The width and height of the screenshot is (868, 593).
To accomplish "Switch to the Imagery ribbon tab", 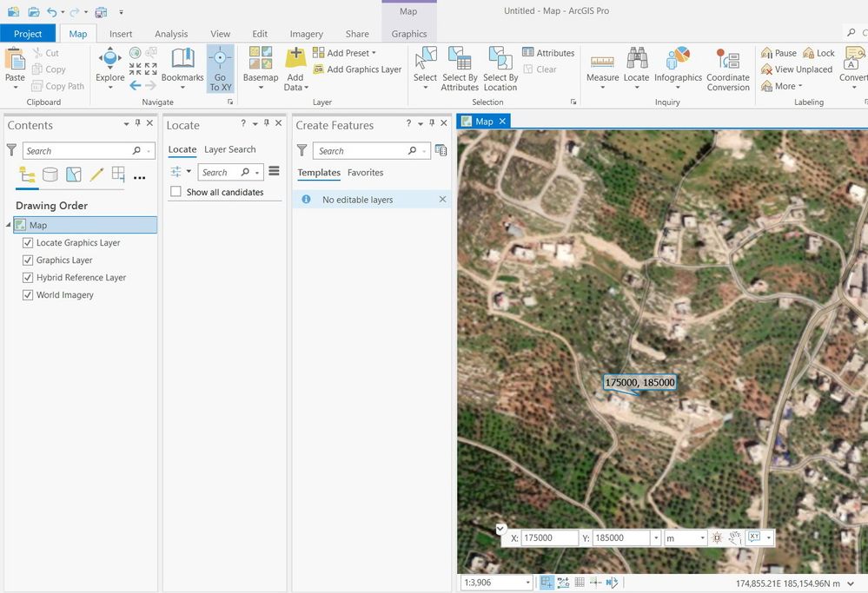I will click(x=306, y=34).
